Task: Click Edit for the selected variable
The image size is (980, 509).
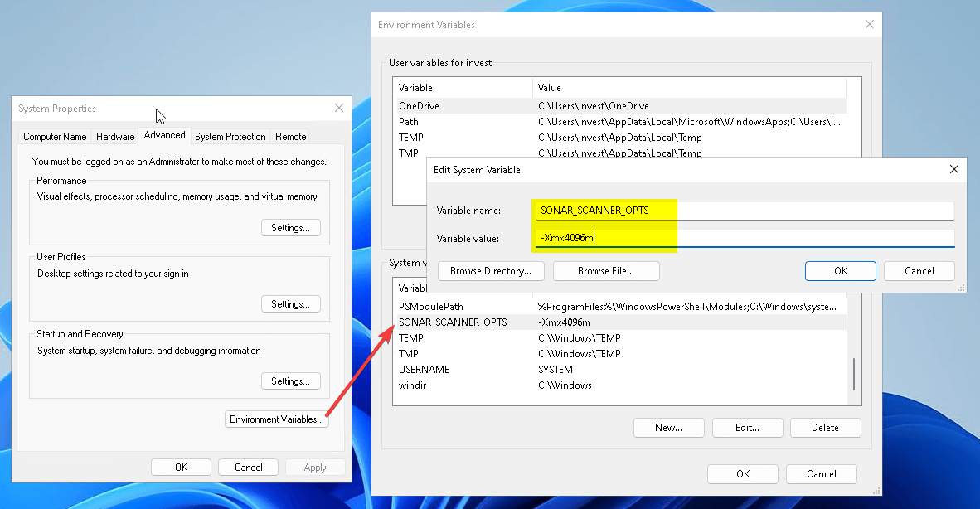Action: [747, 427]
